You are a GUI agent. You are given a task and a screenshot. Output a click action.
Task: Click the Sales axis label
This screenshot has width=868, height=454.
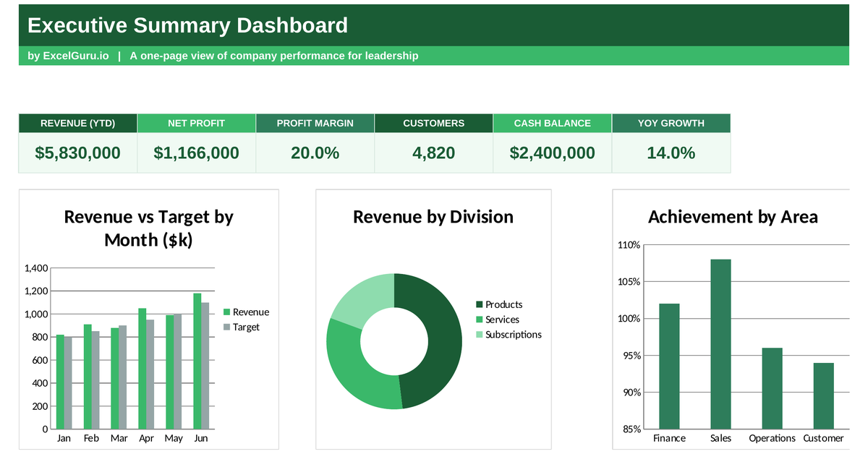(x=720, y=439)
